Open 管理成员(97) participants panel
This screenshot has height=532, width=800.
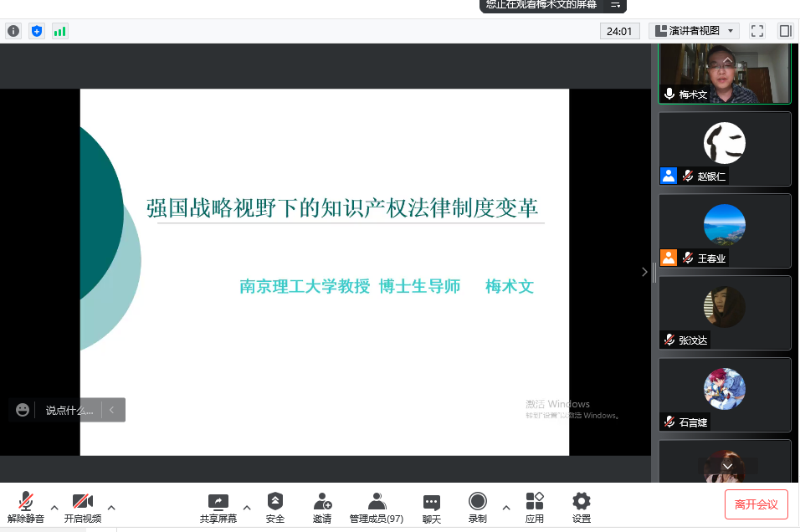tap(377, 507)
